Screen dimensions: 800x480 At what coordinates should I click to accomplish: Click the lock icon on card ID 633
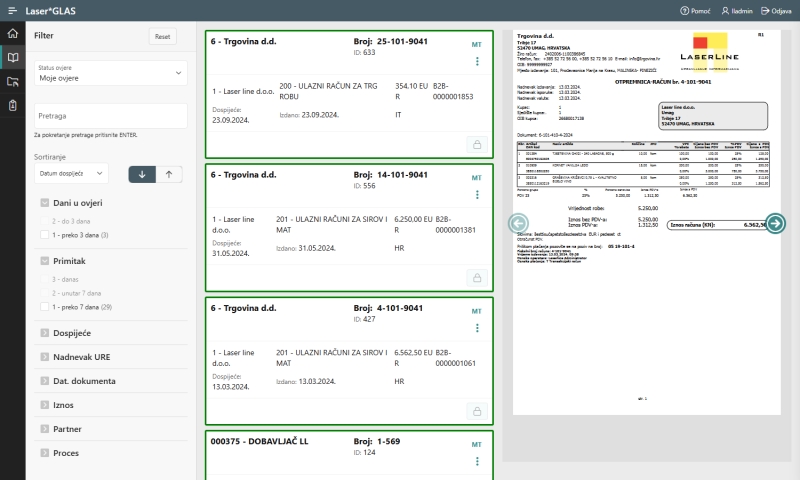[x=477, y=145]
